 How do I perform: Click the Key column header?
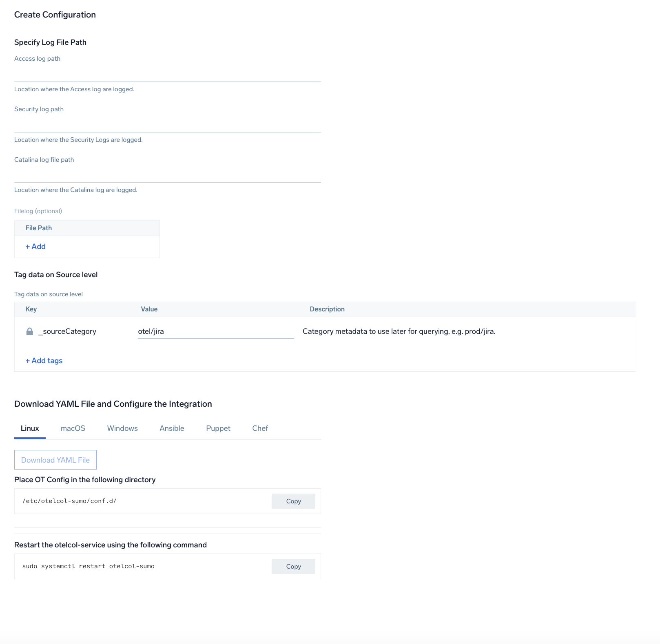[x=31, y=309]
